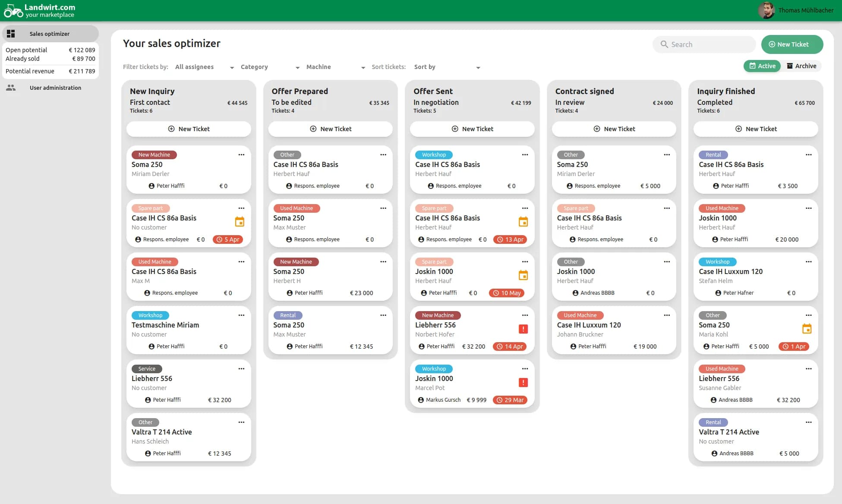Open three-dot menu on Joskin 1000 Andreas BBBB Other card
842x504 pixels.
667,262
